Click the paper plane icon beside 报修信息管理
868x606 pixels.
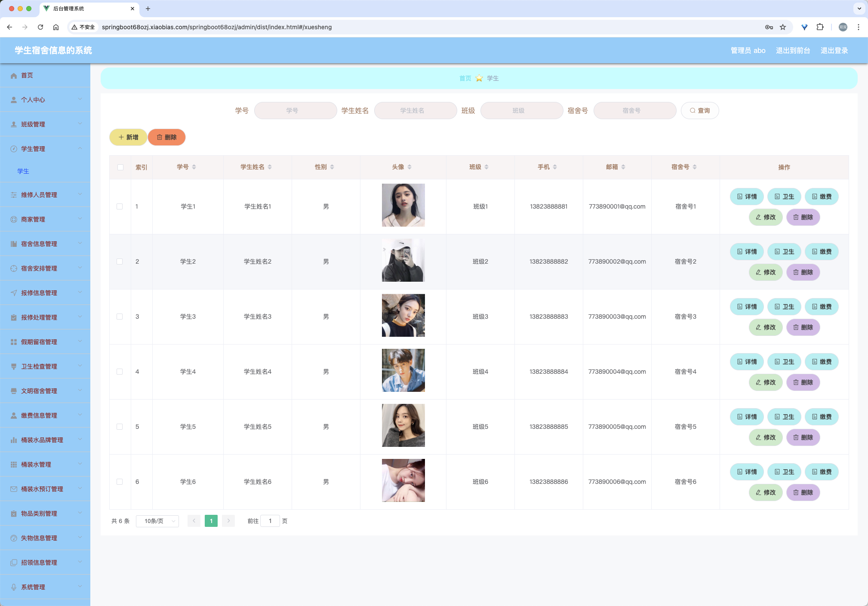[x=14, y=293]
